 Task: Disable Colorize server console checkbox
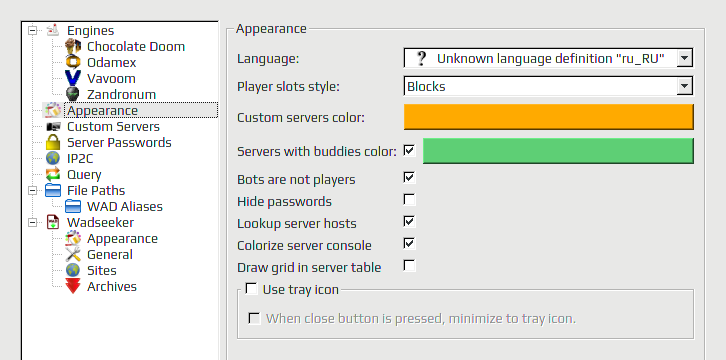point(409,243)
